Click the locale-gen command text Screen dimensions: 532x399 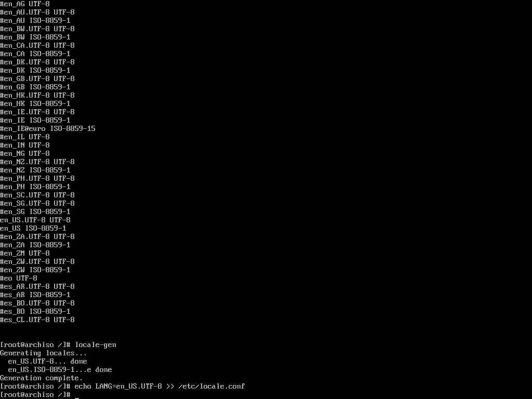[x=96, y=345]
